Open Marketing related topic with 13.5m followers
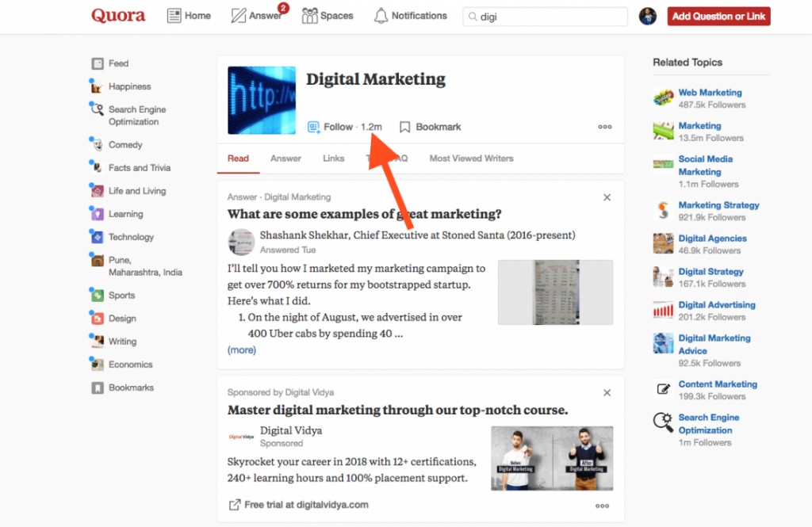Viewport: 812px width, 527px height. (x=699, y=126)
